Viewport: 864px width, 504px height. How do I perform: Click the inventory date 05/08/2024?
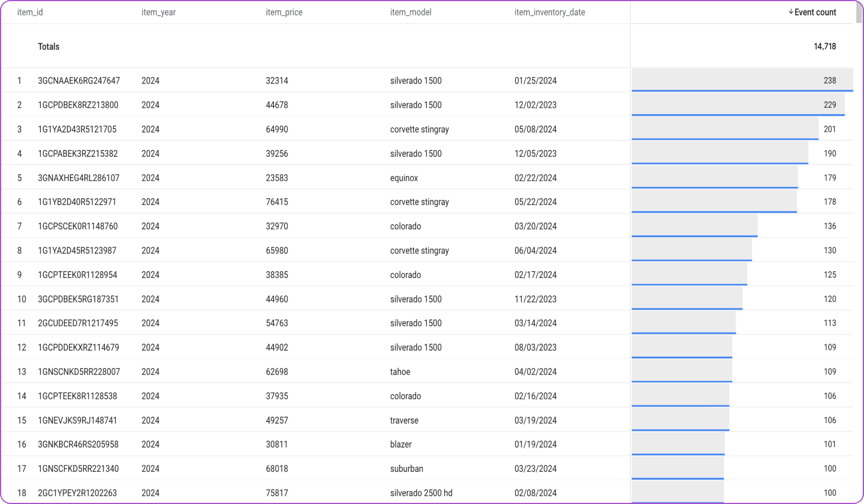point(536,130)
